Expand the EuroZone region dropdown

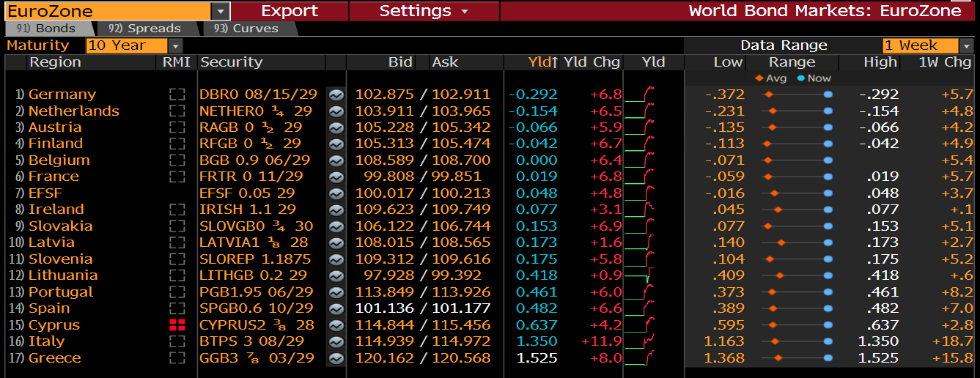[x=220, y=11]
